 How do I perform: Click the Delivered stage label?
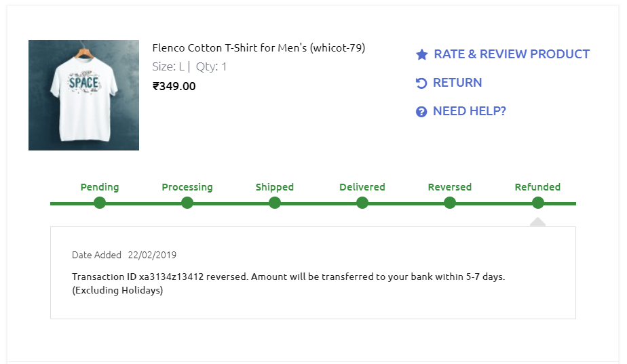362,187
